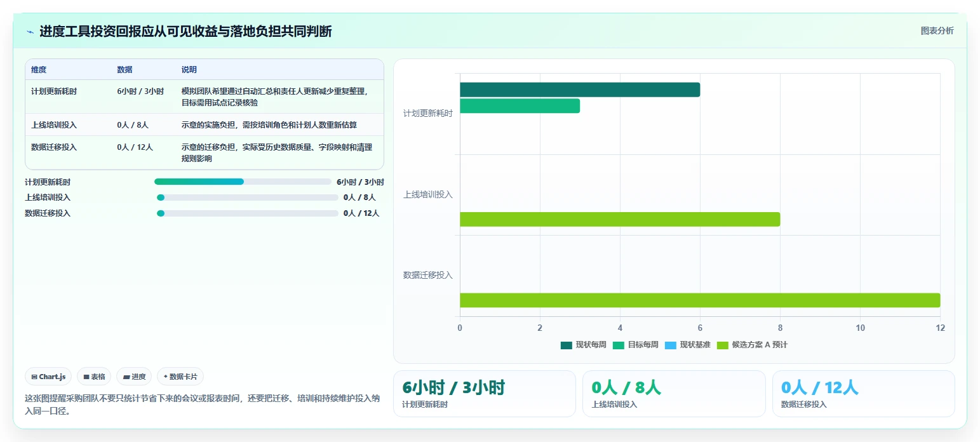
Task: Click the x-axis tick label 12
Action: (940, 328)
